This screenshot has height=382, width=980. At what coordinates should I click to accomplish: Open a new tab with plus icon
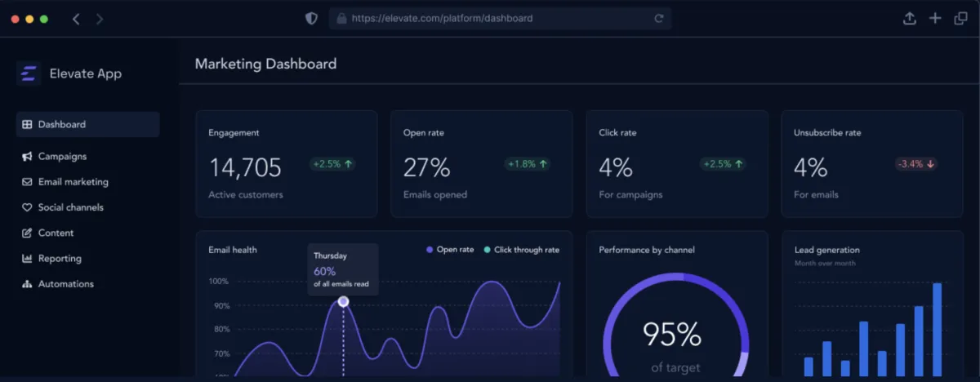point(935,18)
